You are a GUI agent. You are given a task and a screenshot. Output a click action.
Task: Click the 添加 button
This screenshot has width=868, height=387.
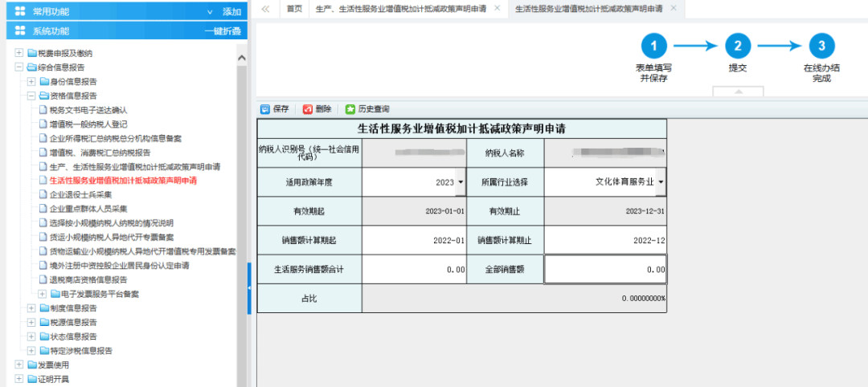click(x=231, y=11)
